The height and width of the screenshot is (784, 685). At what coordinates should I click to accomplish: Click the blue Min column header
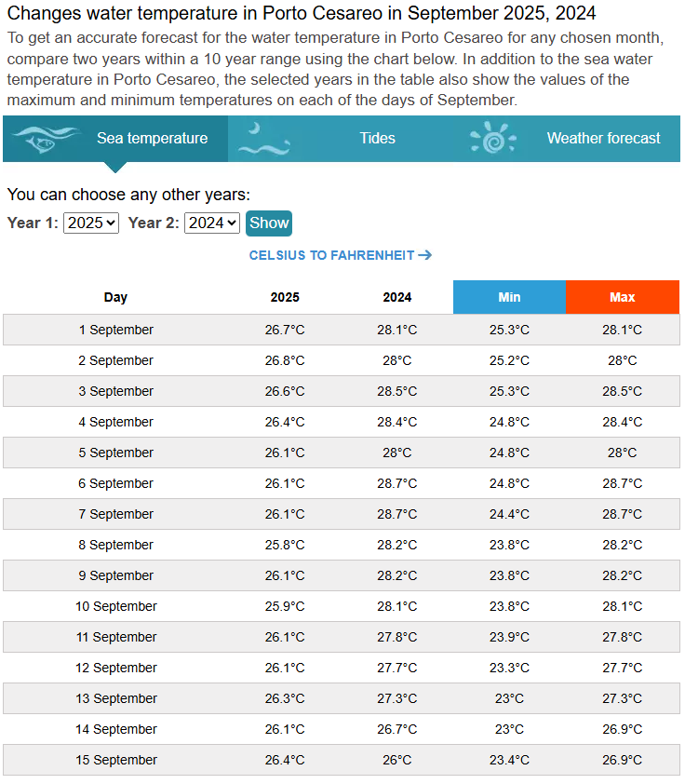(x=509, y=297)
